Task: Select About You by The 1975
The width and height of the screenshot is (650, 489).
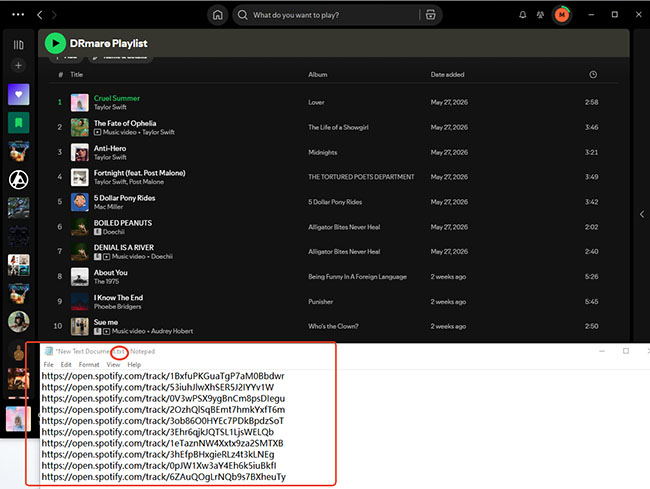Action: click(110, 273)
